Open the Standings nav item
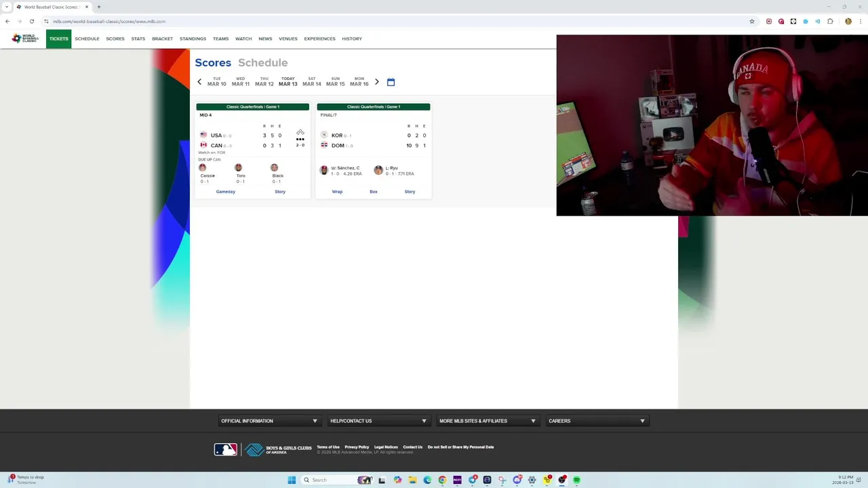The height and width of the screenshot is (488, 868). coord(193,39)
